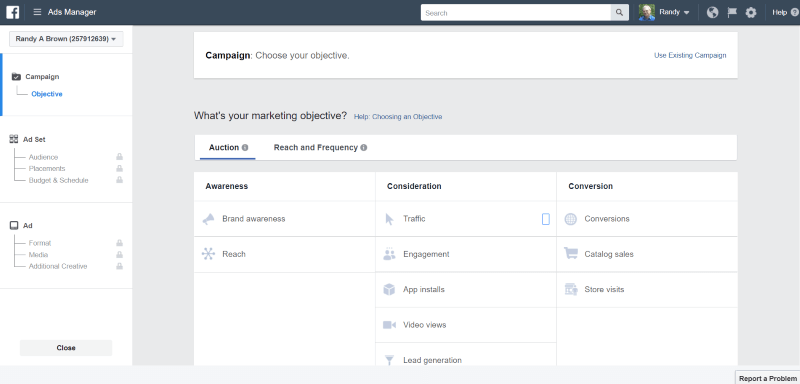Image resolution: width=800 pixels, height=384 pixels.
Task: Open the settings gear icon
Action: [751, 13]
